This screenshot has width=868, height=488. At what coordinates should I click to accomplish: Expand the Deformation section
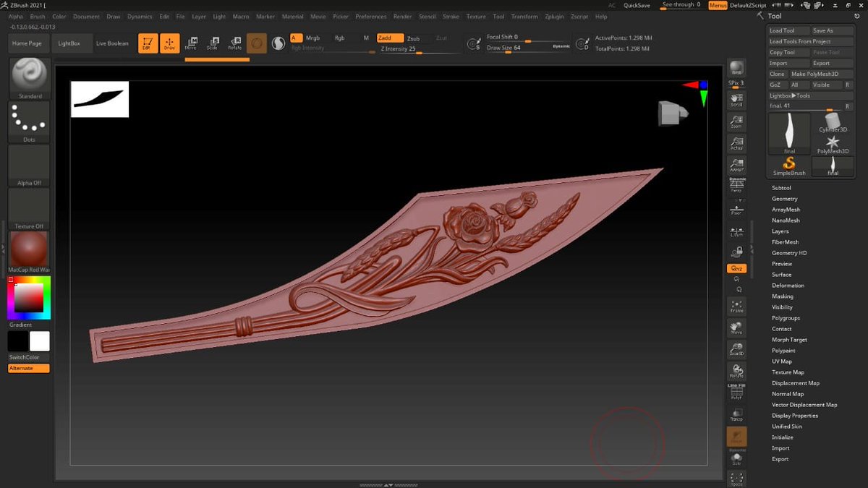pos(788,286)
